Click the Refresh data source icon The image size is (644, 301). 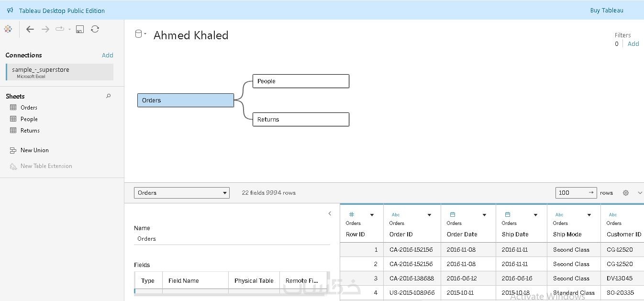95,29
